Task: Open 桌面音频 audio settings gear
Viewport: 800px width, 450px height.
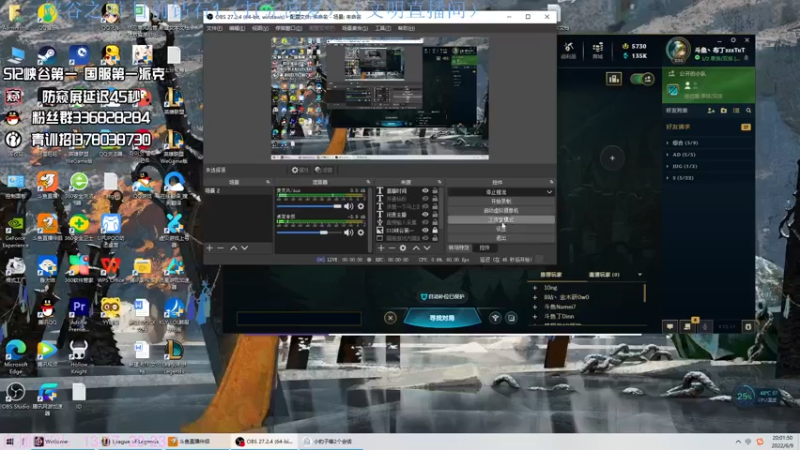Action: 361,233
